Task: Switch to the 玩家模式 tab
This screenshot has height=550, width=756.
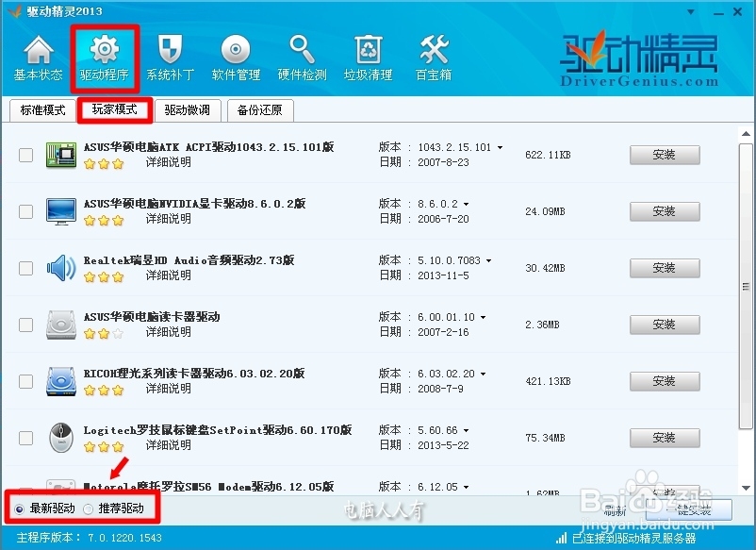Action: point(115,110)
